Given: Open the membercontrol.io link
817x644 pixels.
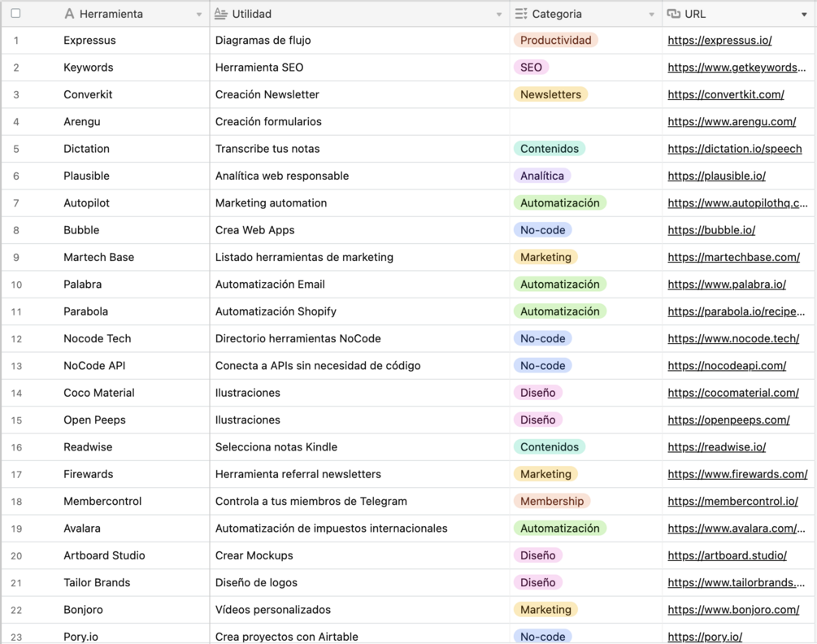Looking at the screenshot, I should coord(732,501).
